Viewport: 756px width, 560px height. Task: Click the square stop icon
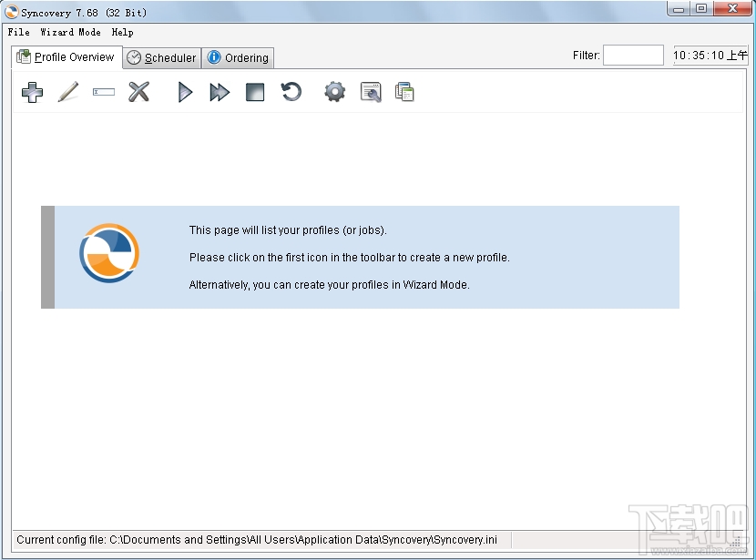click(255, 92)
